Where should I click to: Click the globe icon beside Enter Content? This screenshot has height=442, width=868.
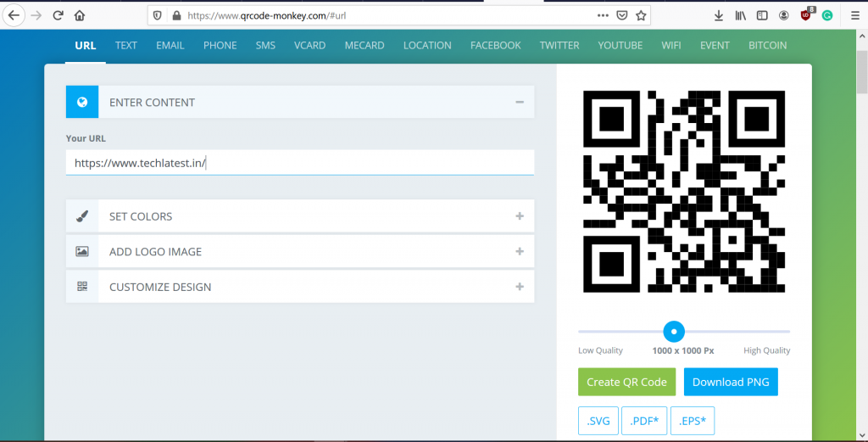pos(82,102)
